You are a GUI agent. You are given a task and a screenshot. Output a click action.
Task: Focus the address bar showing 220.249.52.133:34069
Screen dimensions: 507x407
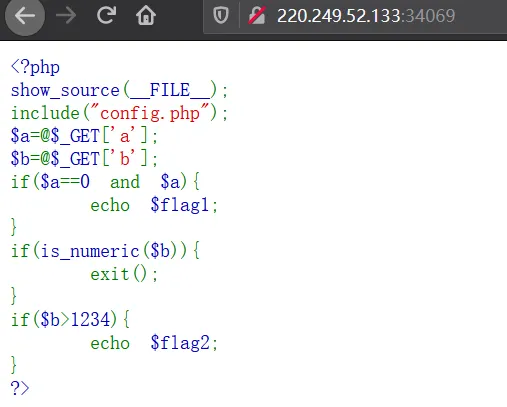point(366,16)
